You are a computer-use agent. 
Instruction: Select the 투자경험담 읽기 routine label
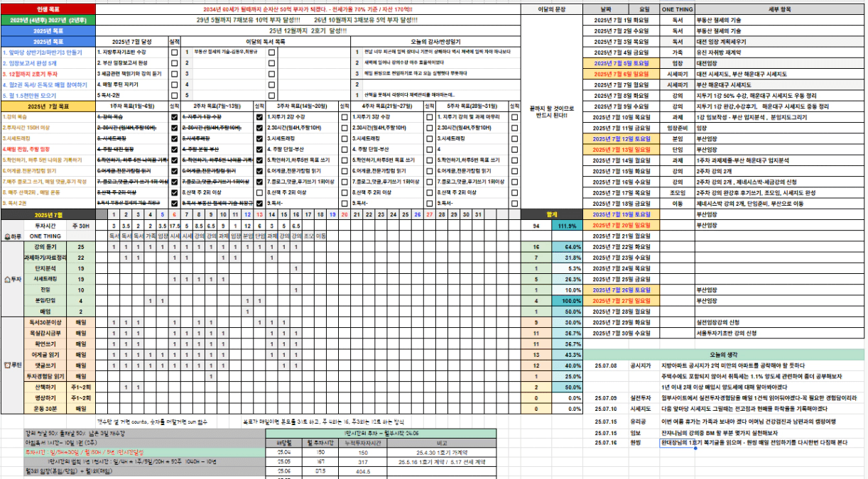pyautogui.click(x=45, y=376)
